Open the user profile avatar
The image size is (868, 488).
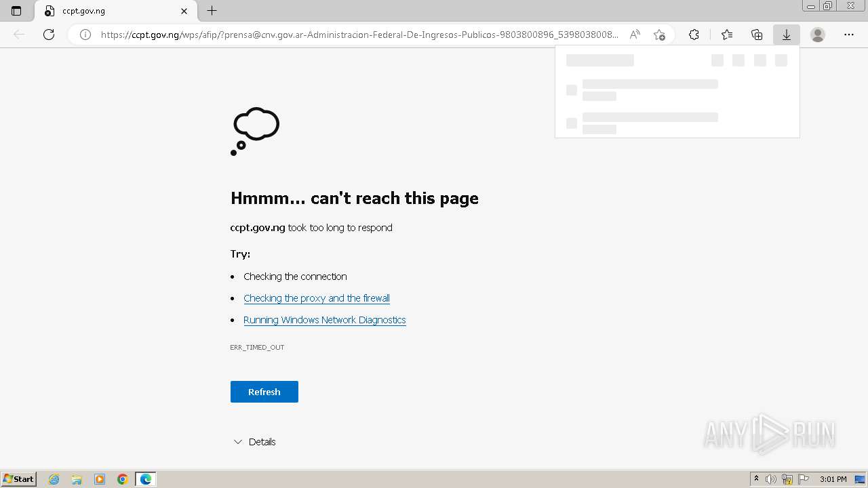coord(818,35)
